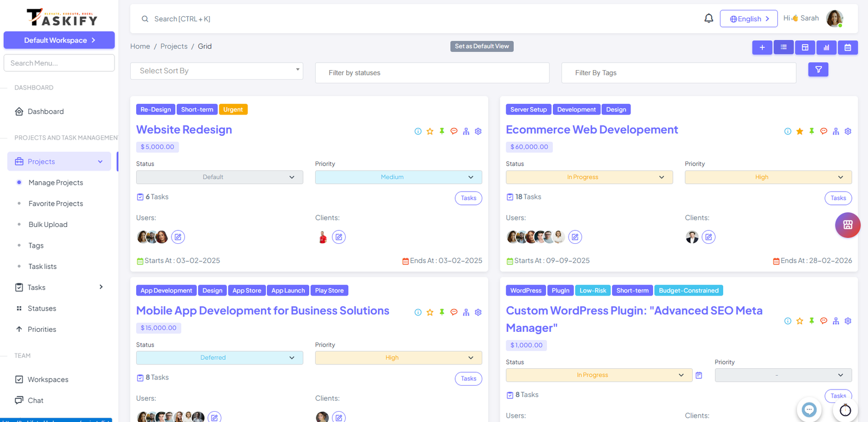Click the notification bell icon
Viewport: 868px width, 422px height.
coord(709,18)
